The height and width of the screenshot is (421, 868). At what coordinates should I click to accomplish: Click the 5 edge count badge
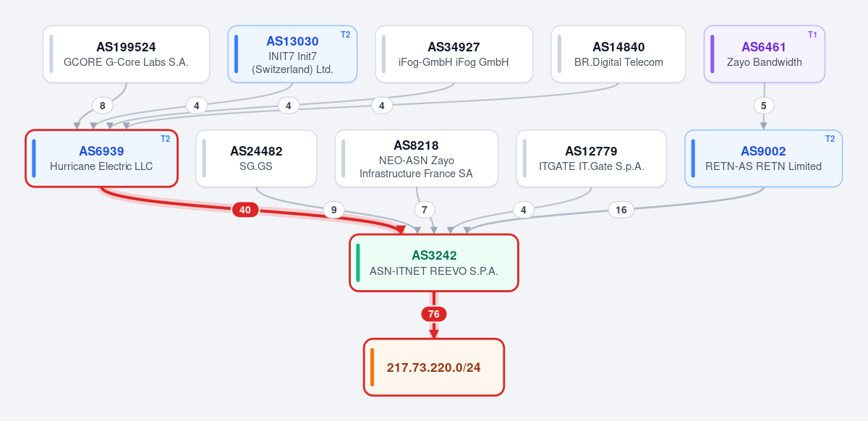764,106
